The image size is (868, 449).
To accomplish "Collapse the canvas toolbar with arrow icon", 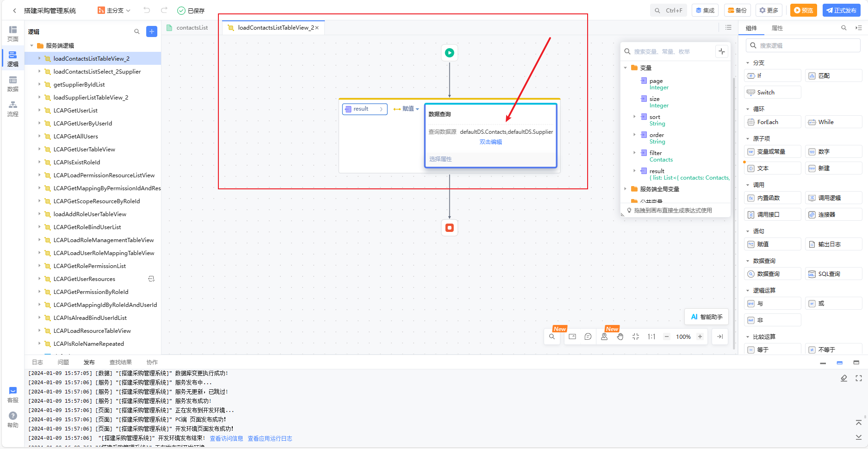I will click(720, 337).
